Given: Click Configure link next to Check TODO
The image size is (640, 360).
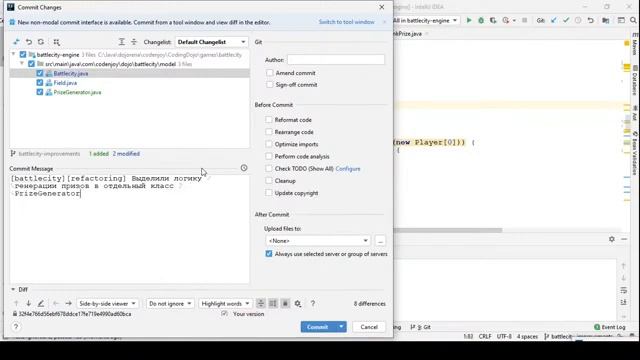Looking at the screenshot, I should click(348, 169).
